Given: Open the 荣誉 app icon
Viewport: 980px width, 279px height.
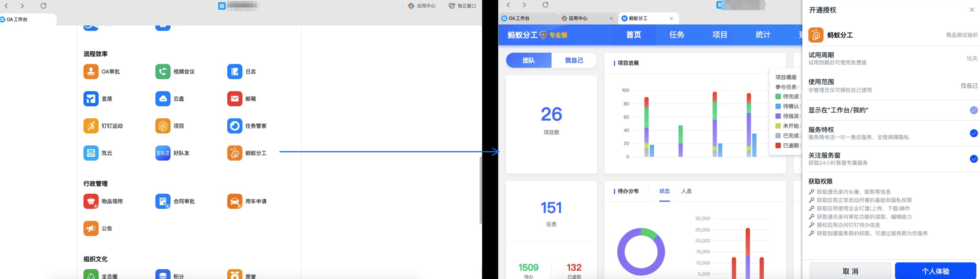Looking at the screenshot, I should tap(235, 274).
